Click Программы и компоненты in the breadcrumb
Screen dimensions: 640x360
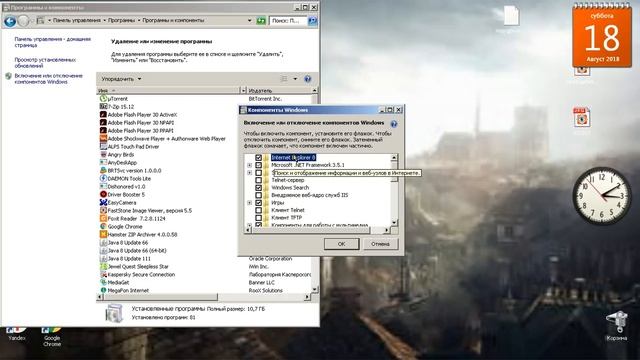point(173,20)
